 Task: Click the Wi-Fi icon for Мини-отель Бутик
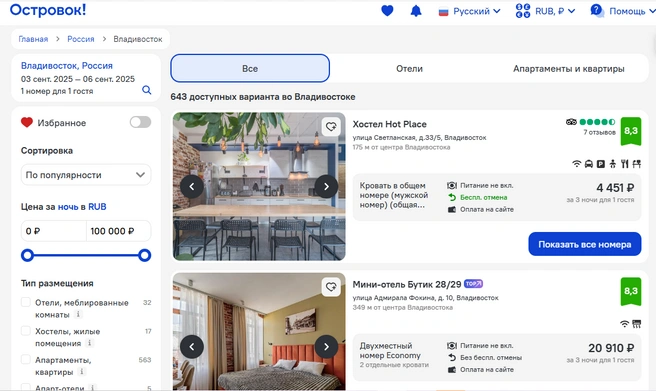[624, 324]
